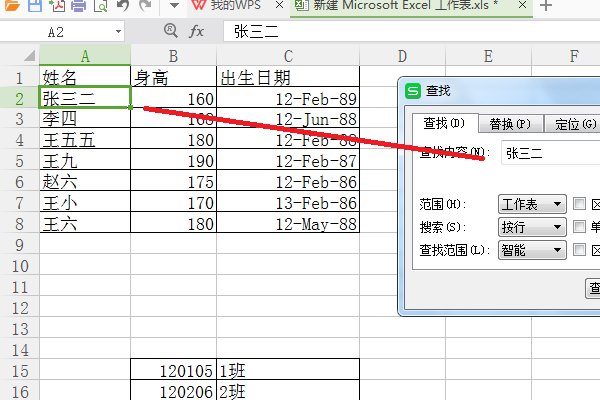Open the insert function fx button
600x400 pixels.
[196, 31]
